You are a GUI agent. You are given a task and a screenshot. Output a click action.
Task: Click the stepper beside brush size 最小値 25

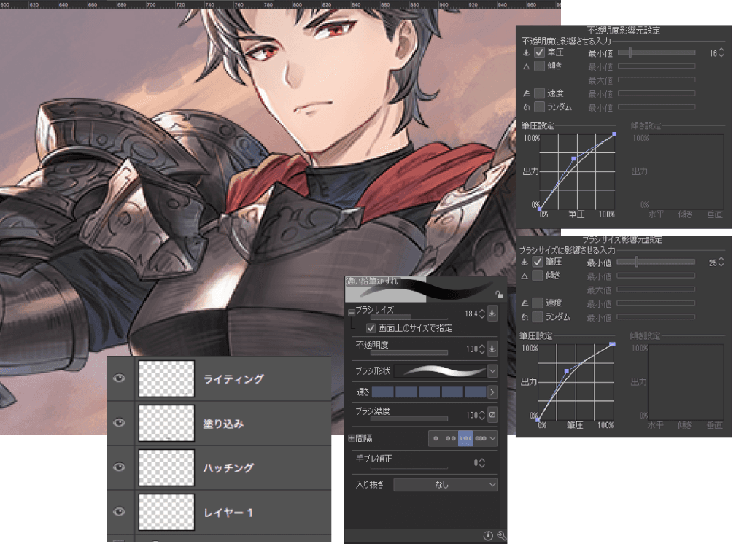tap(721, 262)
